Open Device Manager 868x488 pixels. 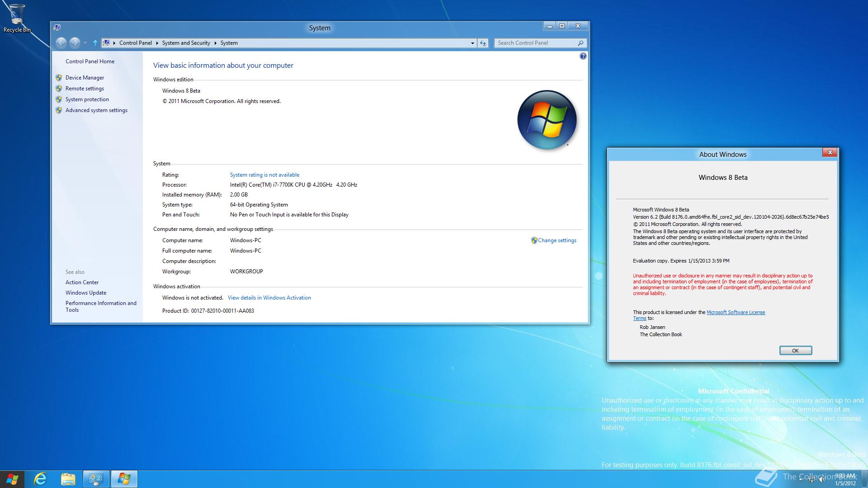85,78
